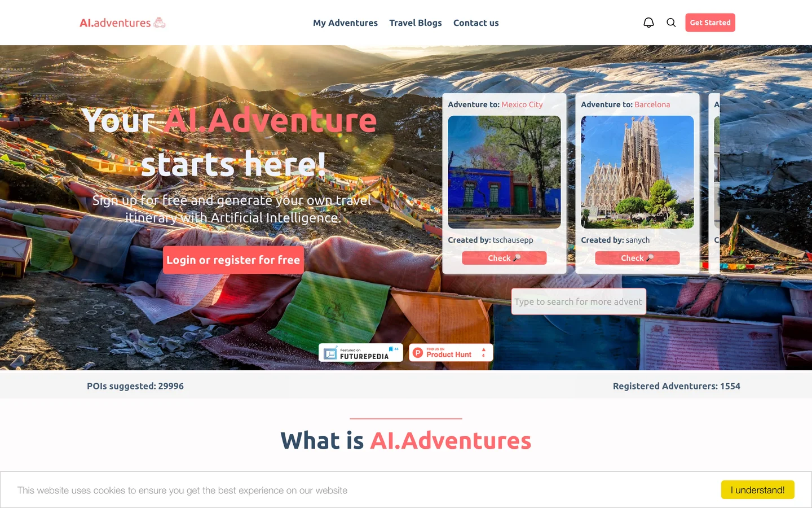The width and height of the screenshot is (812, 508).
Task: Open the Mexico City blue house thumbnail
Action: pyautogui.click(x=504, y=172)
